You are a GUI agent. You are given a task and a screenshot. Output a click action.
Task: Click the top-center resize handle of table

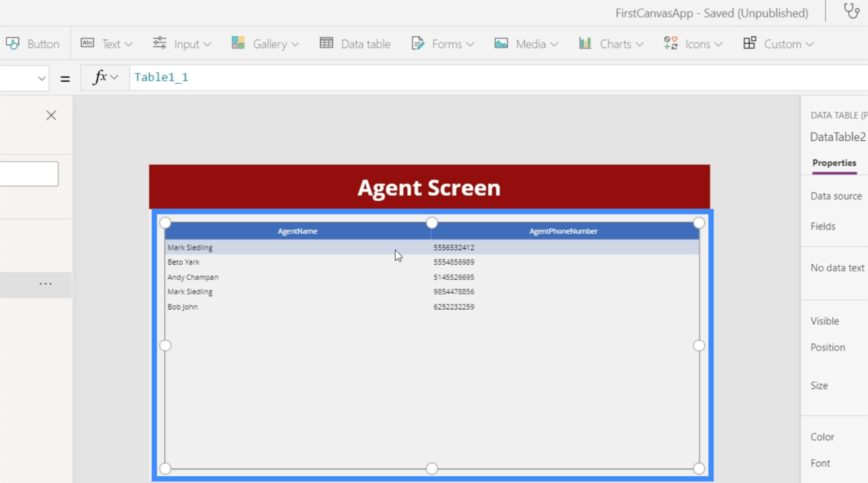pyautogui.click(x=432, y=223)
